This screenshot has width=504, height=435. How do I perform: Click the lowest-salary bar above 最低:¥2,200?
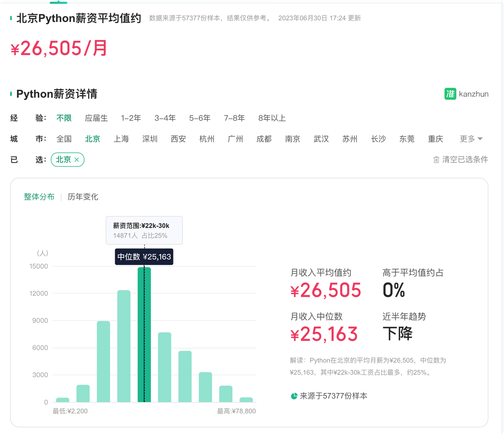[63, 400]
